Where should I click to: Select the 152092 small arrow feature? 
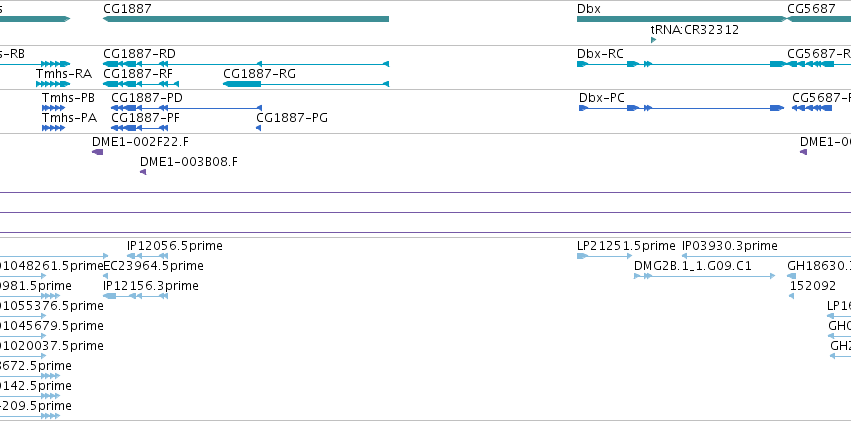click(x=791, y=296)
